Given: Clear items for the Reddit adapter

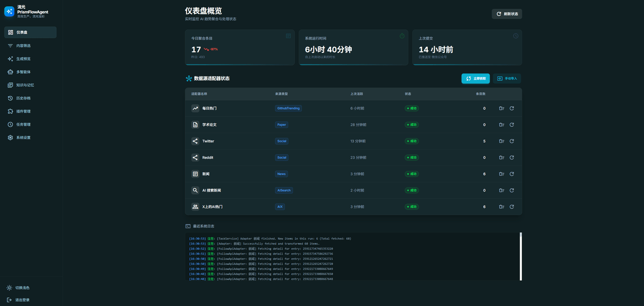Looking at the screenshot, I should point(502,158).
